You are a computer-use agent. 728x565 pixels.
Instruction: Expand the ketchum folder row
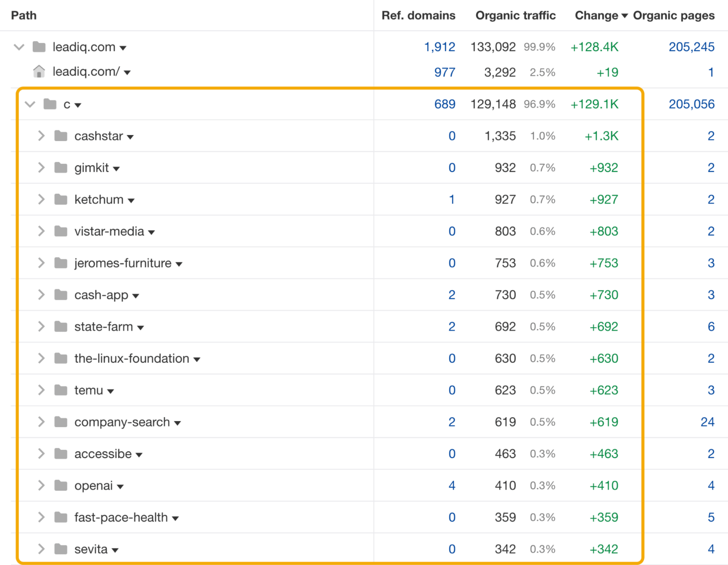(x=41, y=199)
